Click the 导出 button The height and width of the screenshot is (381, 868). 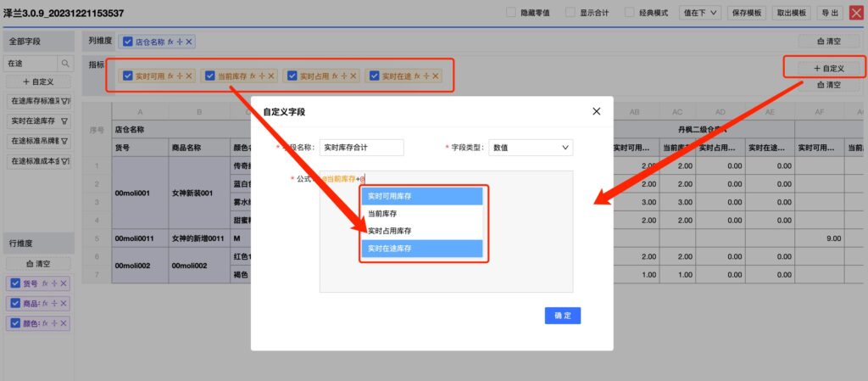coord(829,13)
